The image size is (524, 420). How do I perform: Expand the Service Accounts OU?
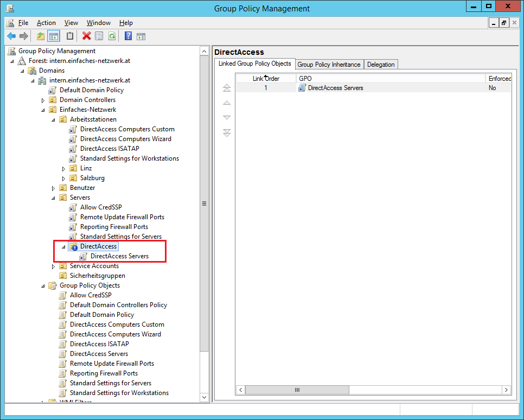tap(53, 266)
